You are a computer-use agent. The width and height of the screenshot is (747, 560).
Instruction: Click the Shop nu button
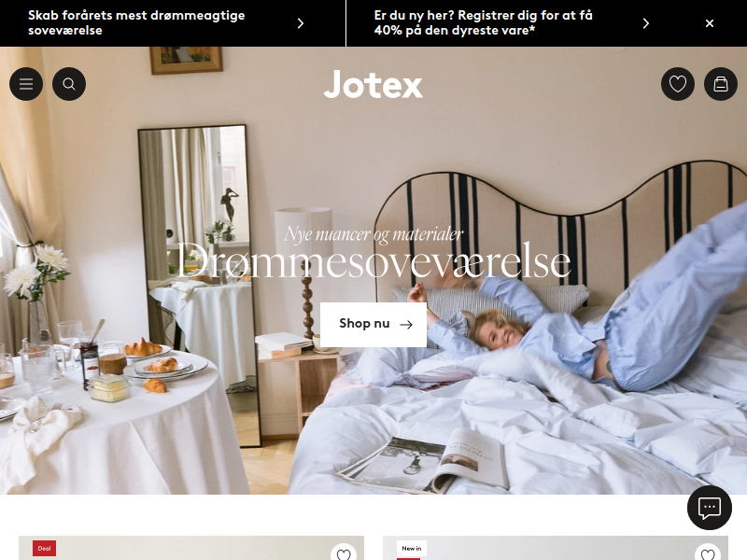373,324
